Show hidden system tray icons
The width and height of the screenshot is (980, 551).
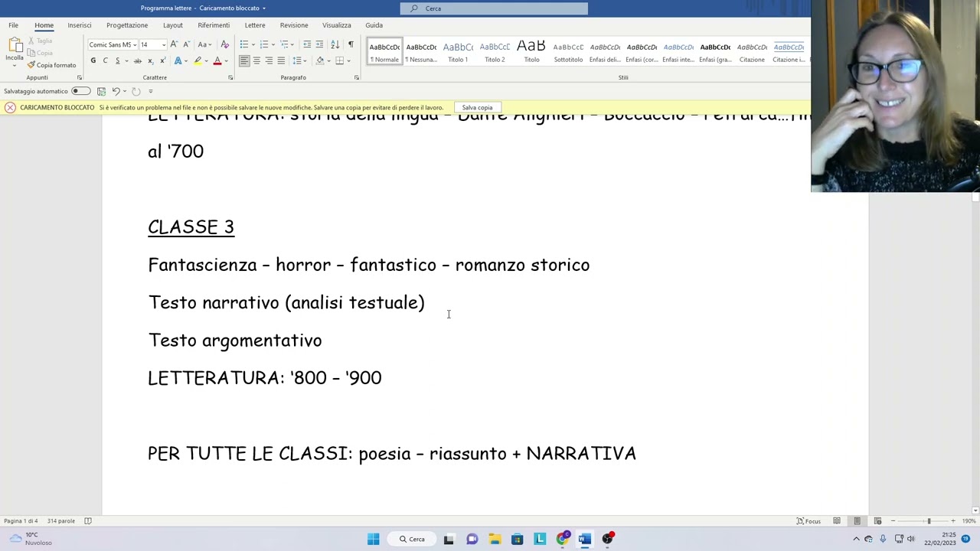coord(856,539)
